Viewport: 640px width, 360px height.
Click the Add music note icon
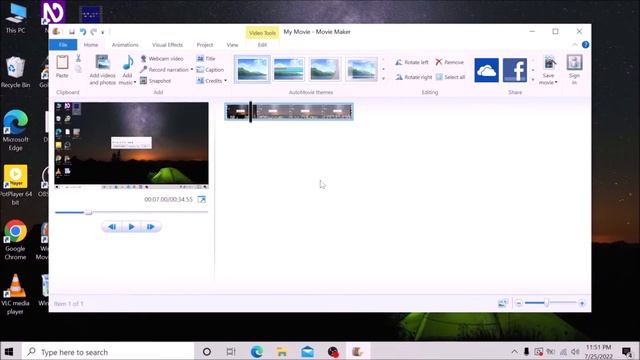click(x=128, y=63)
